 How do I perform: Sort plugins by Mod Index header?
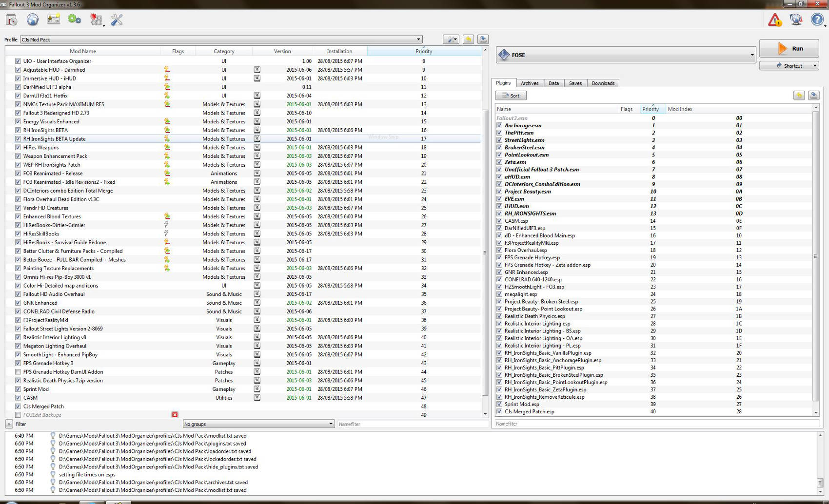point(738,109)
